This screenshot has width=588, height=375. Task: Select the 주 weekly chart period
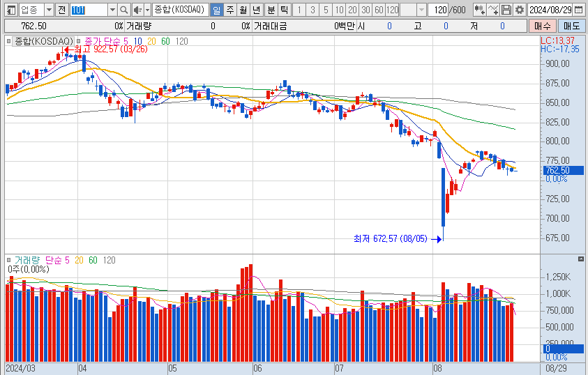(230, 10)
